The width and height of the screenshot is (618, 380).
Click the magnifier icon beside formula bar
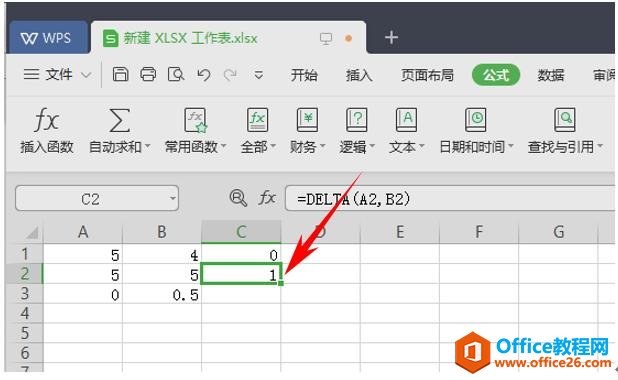tap(238, 197)
